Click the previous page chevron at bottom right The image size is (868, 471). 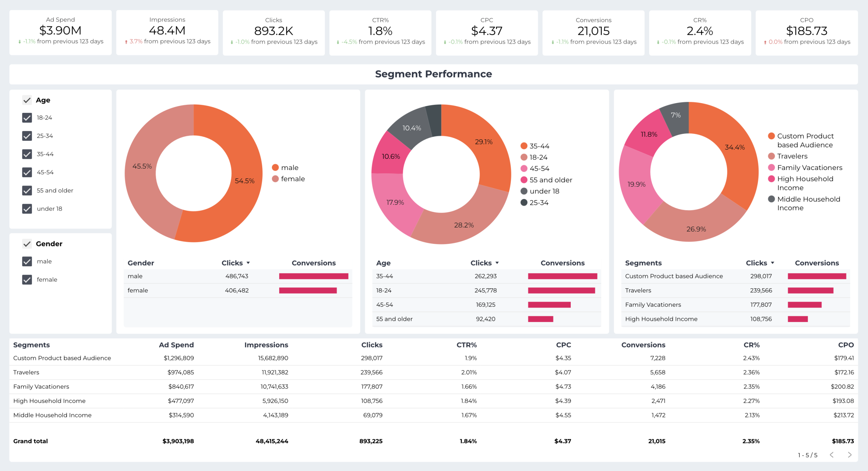coord(832,455)
